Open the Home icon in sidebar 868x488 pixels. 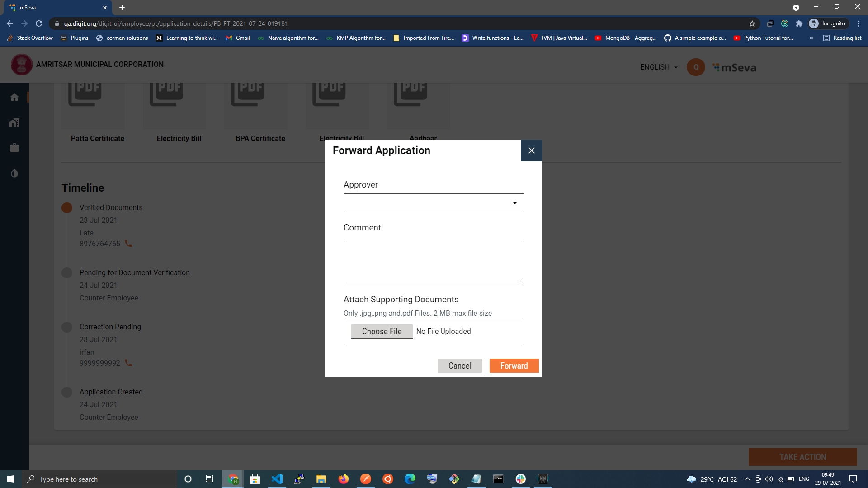tap(14, 97)
